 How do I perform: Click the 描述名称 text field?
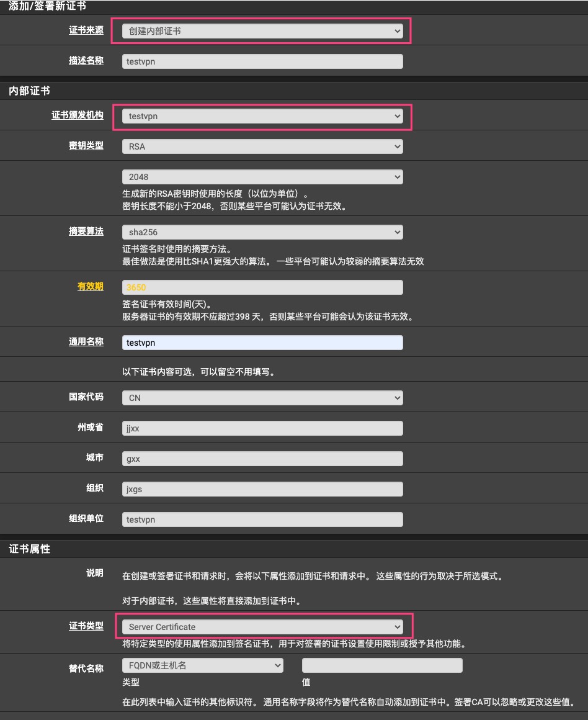point(262,61)
